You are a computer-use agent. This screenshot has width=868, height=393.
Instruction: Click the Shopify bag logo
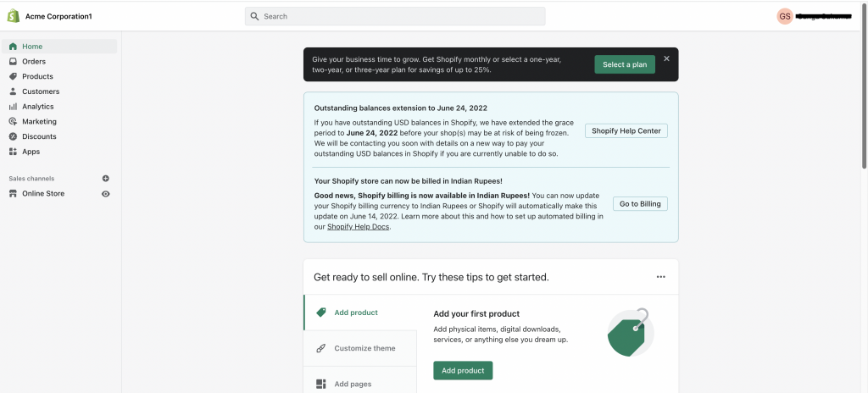pyautogui.click(x=14, y=16)
